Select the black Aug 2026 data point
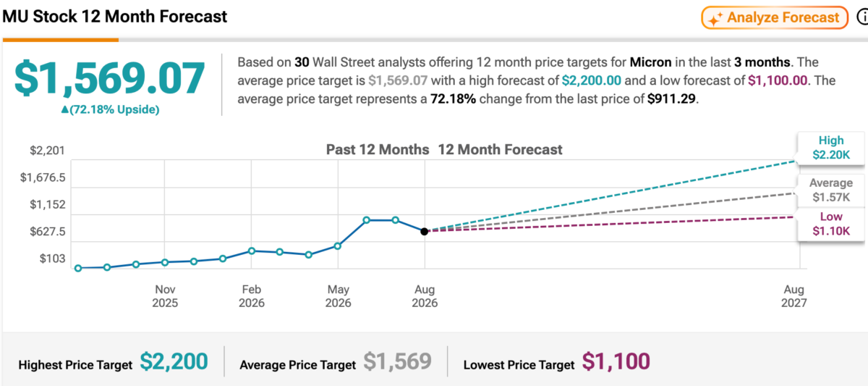 (x=425, y=231)
